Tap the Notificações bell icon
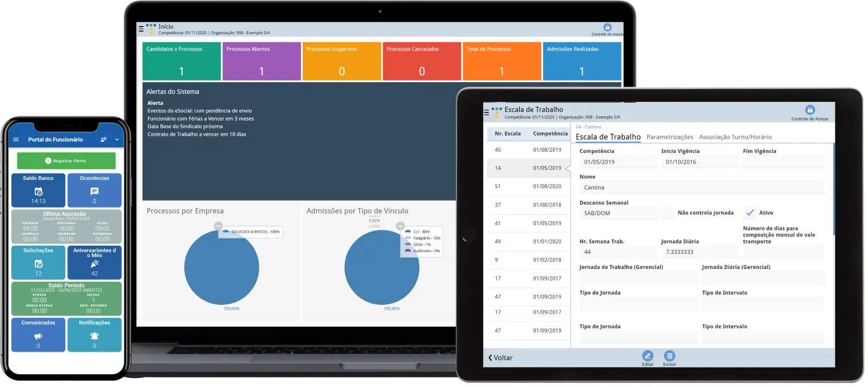 (95, 336)
